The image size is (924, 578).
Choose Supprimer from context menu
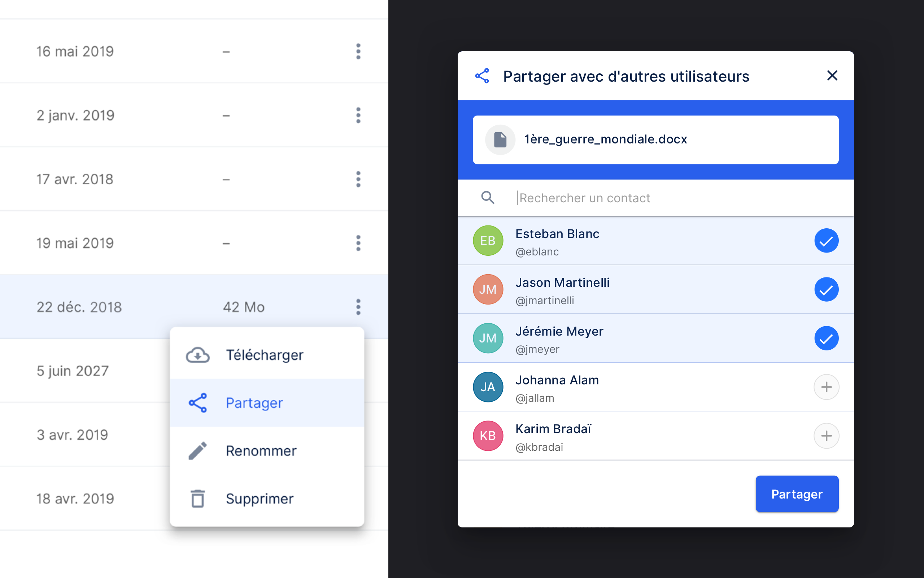[x=267, y=499]
